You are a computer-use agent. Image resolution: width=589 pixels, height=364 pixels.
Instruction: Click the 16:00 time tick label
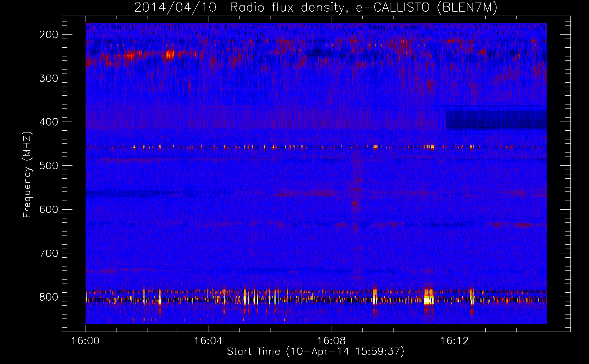85,341
